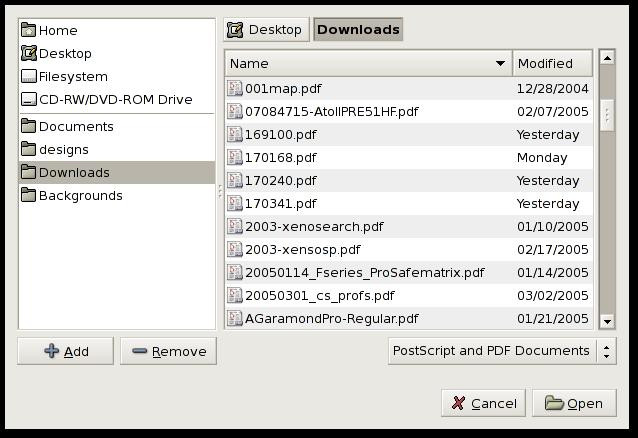
Task: Go to the Desktop path button
Action: tap(267, 30)
